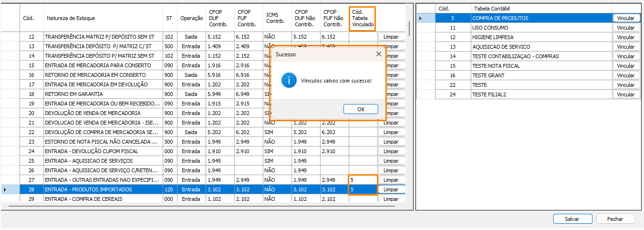This screenshot has width=644, height=230.
Task: Select row ENTRADA - AQUISICAO DE SERVIÇOS
Action: [202, 161]
